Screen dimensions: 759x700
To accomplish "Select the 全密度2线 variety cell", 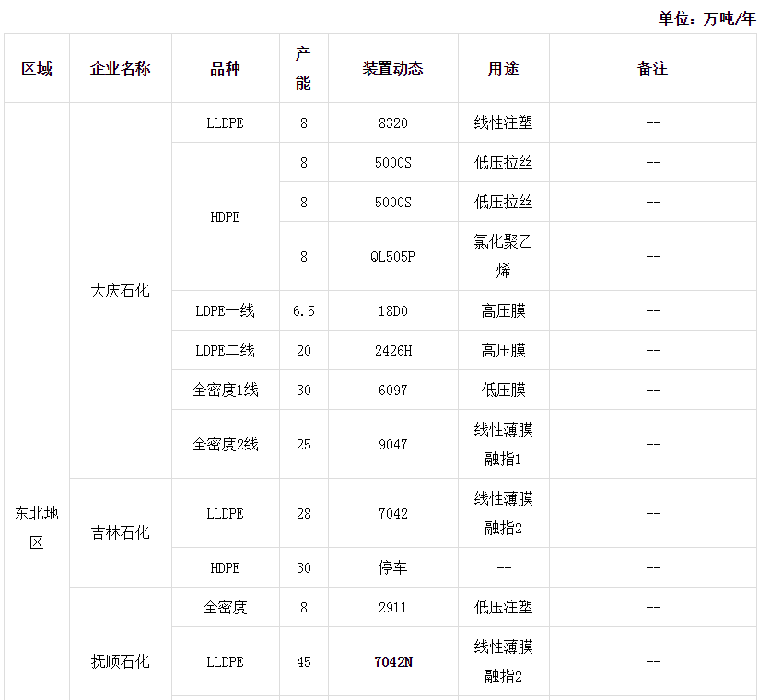I will coord(225,444).
